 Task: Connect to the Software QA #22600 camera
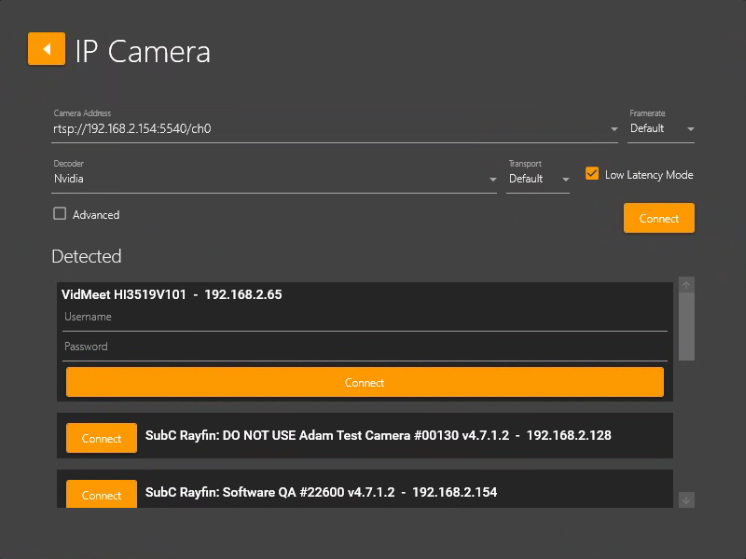(x=101, y=495)
